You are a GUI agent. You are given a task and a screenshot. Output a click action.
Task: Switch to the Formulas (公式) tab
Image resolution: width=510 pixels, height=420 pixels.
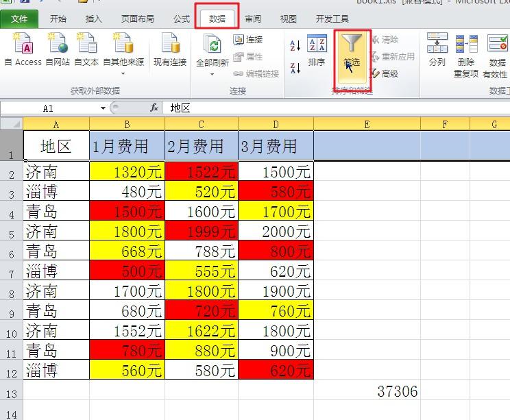point(182,19)
